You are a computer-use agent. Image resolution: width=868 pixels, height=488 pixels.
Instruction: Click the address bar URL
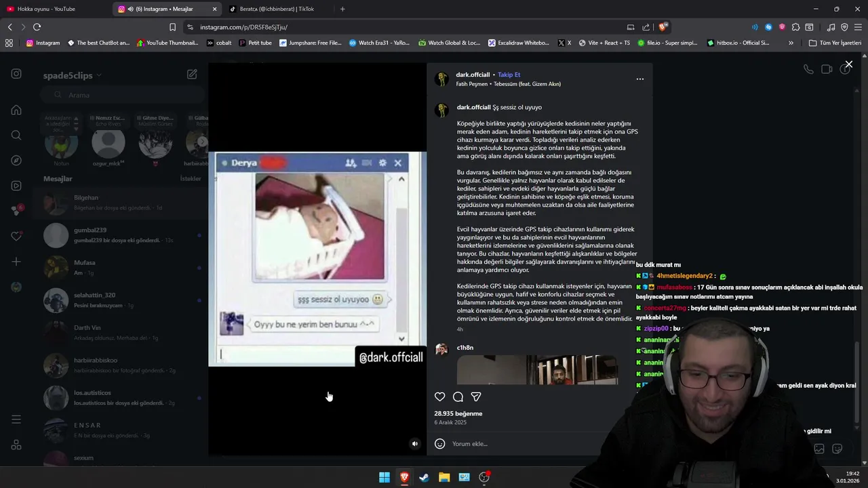click(x=243, y=27)
